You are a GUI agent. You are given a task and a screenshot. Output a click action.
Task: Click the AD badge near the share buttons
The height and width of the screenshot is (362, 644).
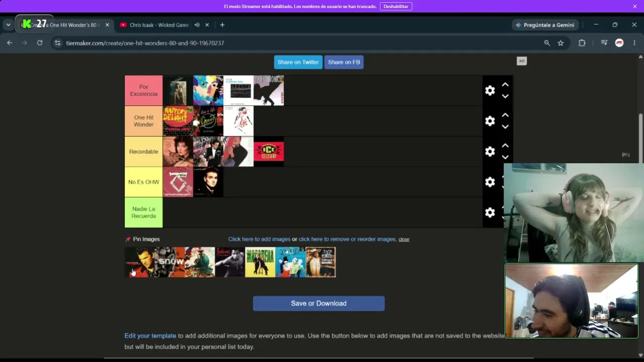pos(521,61)
